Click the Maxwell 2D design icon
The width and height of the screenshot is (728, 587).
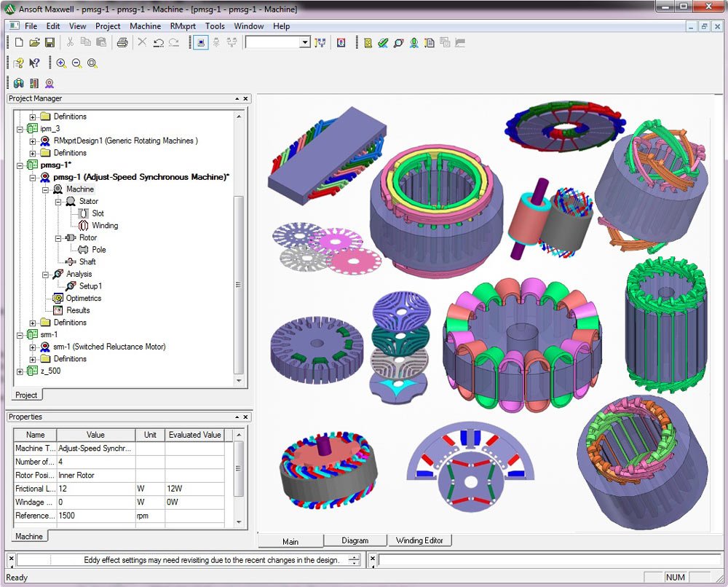point(34,83)
